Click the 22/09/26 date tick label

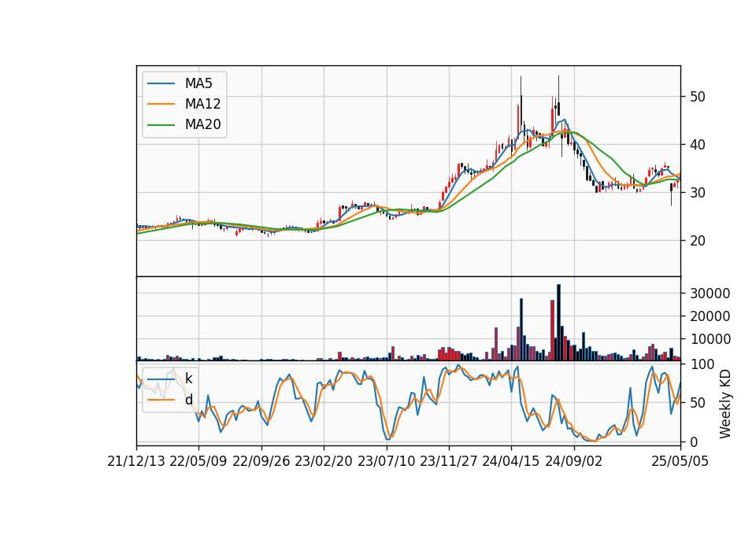point(261,461)
